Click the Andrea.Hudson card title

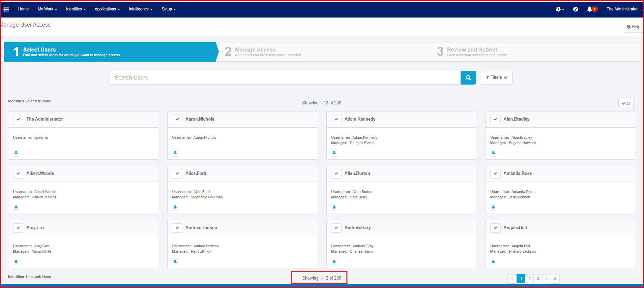201,228
